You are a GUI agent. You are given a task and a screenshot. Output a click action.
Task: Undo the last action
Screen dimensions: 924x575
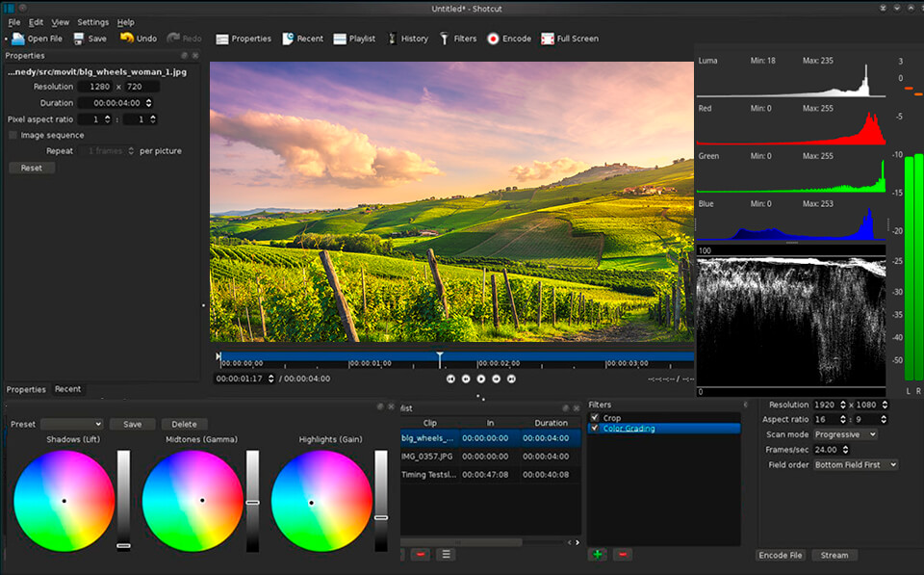[138, 39]
